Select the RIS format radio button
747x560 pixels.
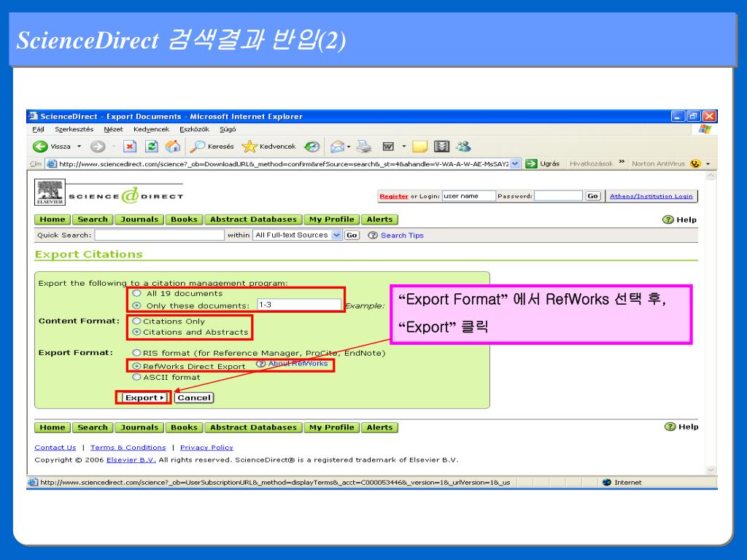tap(136, 353)
